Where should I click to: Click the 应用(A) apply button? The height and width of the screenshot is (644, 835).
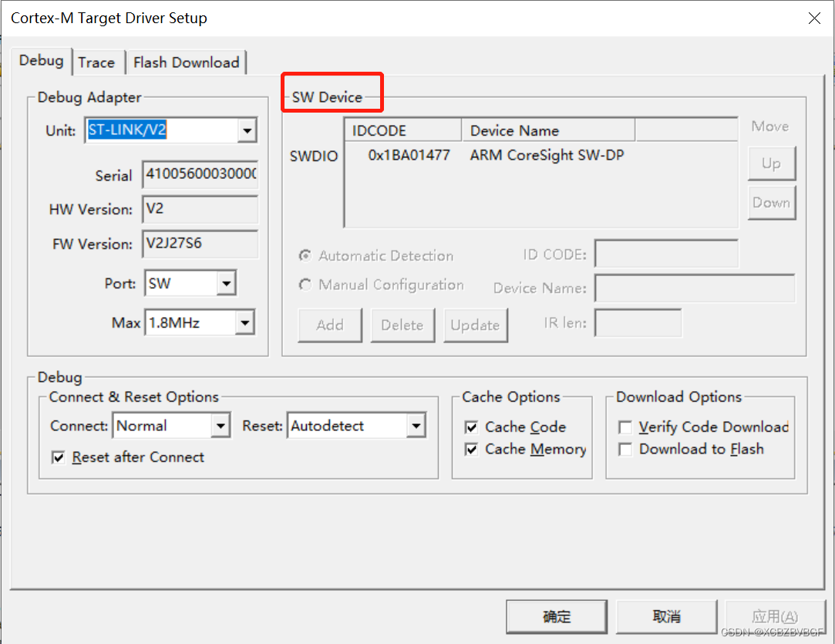[776, 616]
